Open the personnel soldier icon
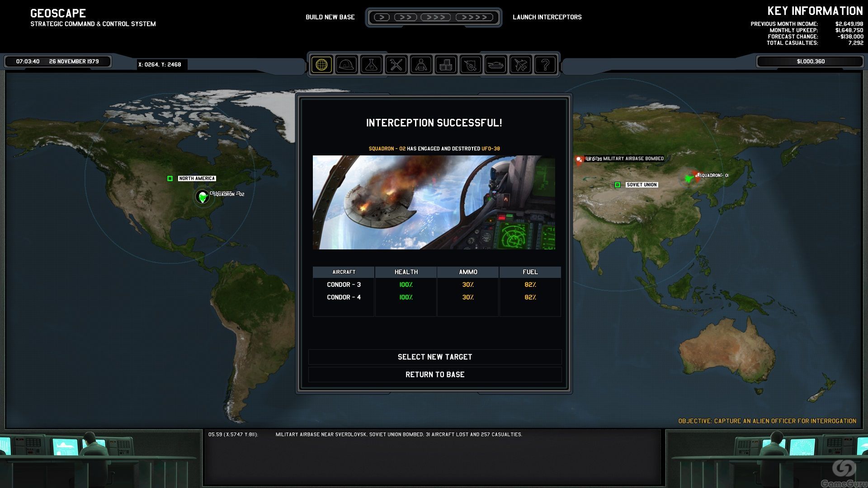The width and height of the screenshot is (868, 488). click(x=421, y=65)
